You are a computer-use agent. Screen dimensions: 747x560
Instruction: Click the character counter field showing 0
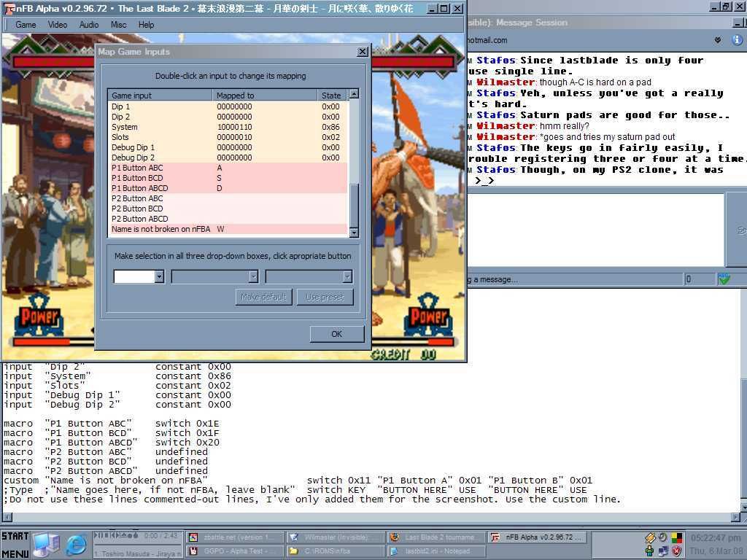pyautogui.click(x=700, y=279)
